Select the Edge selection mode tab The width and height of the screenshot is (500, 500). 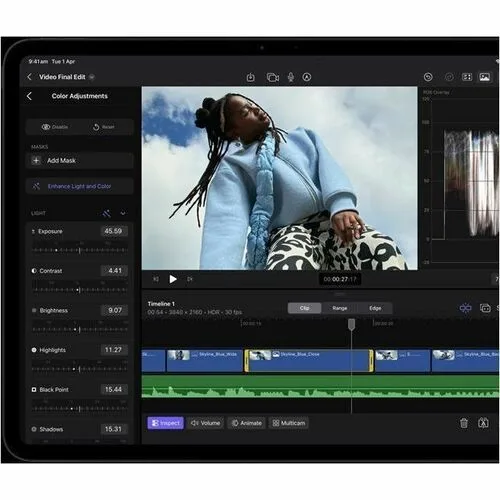point(375,308)
